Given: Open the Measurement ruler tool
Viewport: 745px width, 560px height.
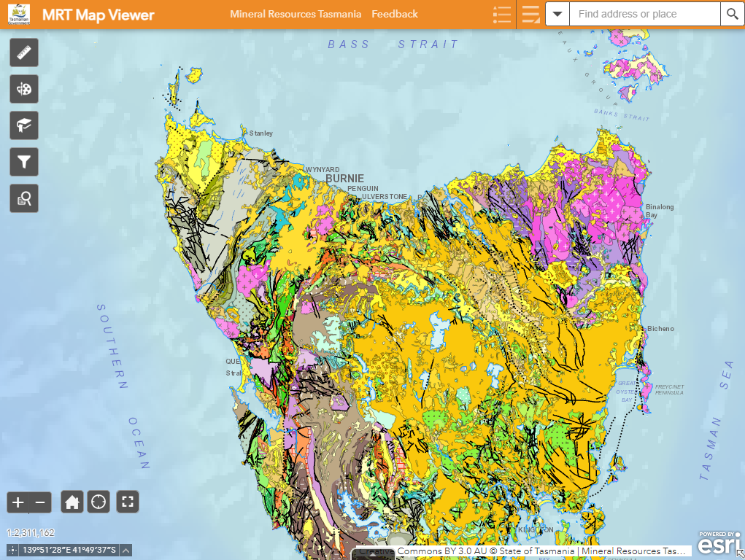Looking at the screenshot, I should (x=24, y=52).
